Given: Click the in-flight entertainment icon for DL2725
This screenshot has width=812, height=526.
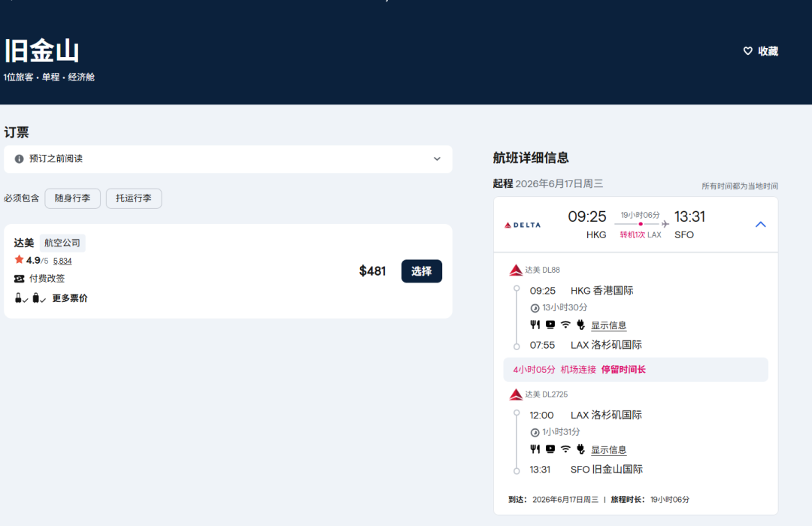Looking at the screenshot, I should [550, 449].
